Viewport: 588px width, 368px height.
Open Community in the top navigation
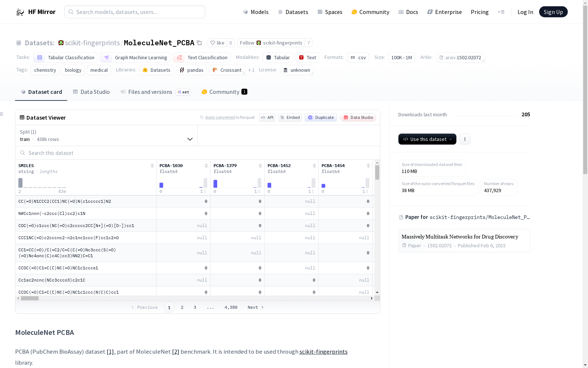click(x=370, y=12)
